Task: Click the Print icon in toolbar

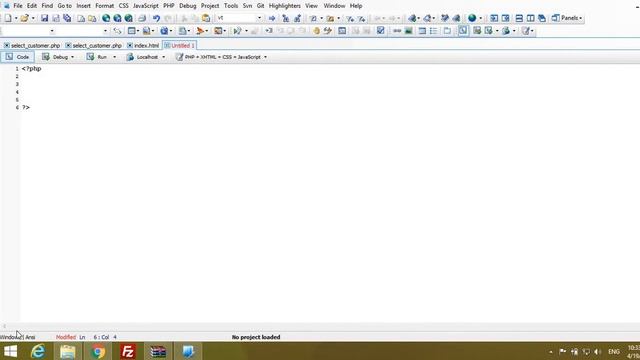Action: (x=142, y=18)
